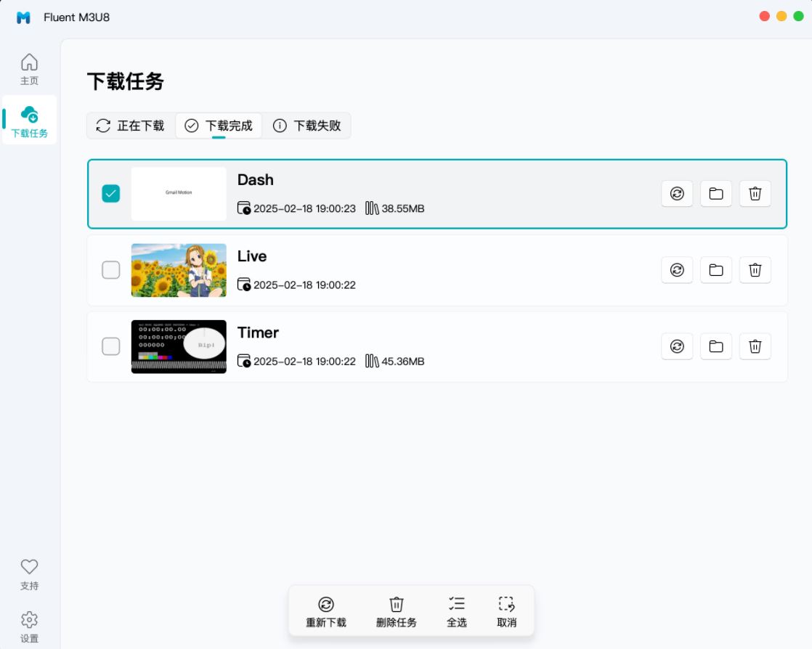812x649 pixels.
Task: Click the redownload icon for Live task
Action: [676, 269]
